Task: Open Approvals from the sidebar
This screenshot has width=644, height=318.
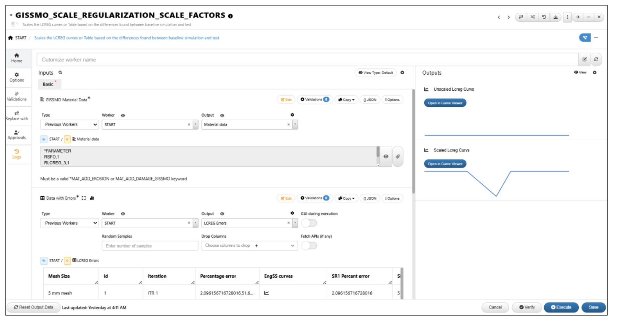Action: [17, 135]
